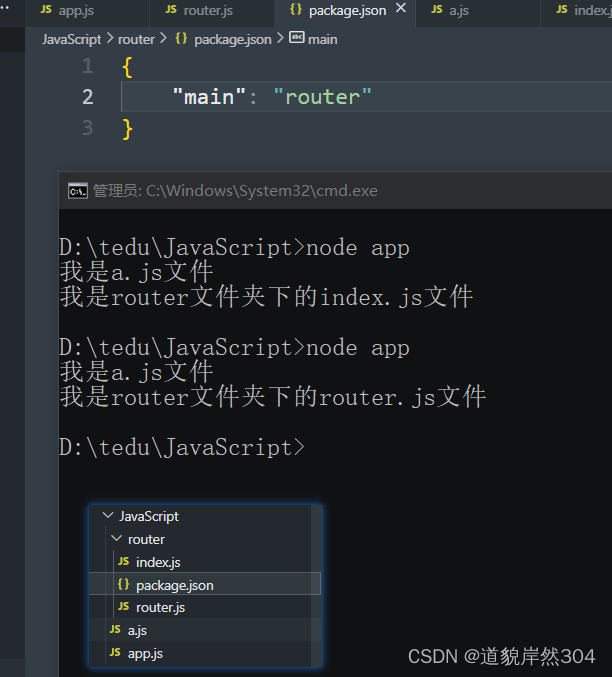This screenshot has height=677, width=612.
Task: Click the JSON icon on package.json tab
Action: coord(296,9)
